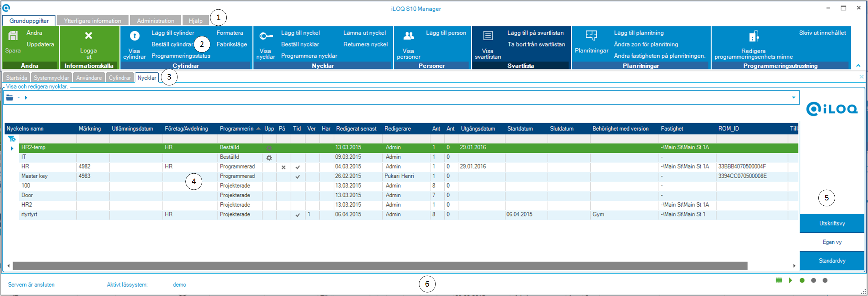Log out using the Logga ut icon
Screen dimensions: 868x296
(89, 35)
